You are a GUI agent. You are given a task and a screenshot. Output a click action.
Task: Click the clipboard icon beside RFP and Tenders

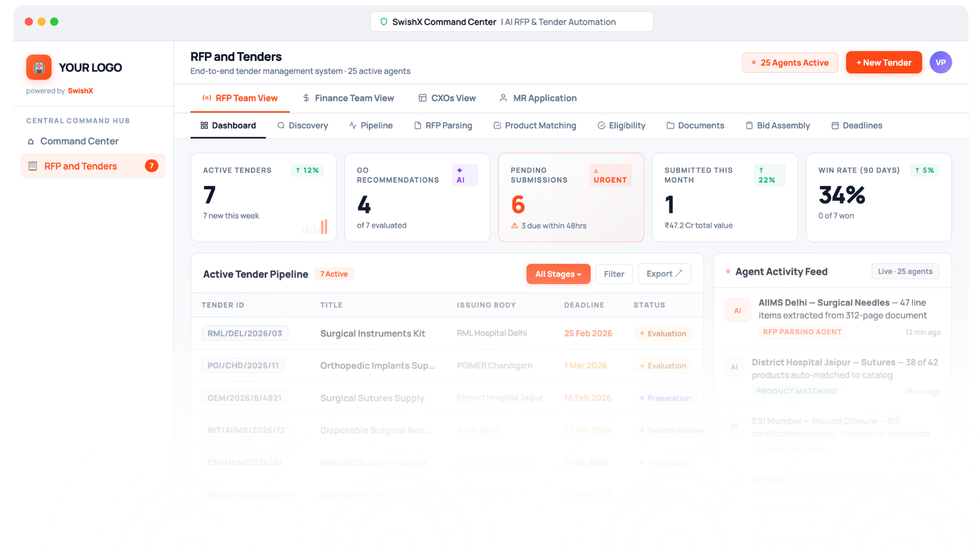coord(33,166)
